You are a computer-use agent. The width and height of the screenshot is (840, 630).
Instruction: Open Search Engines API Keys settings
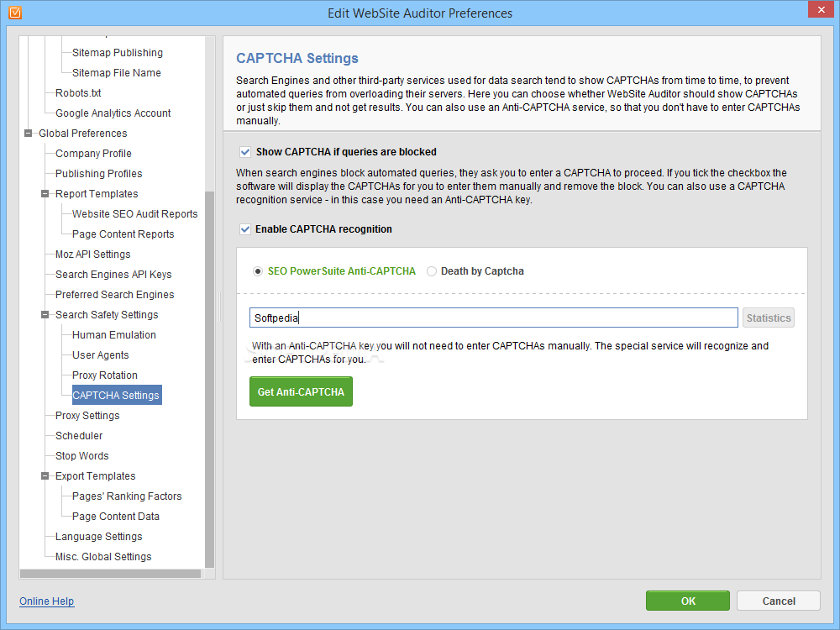click(x=113, y=275)
